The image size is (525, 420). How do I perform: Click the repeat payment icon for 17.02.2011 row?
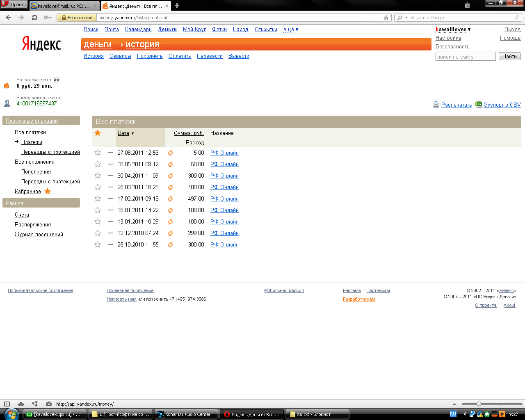(170, 199)
